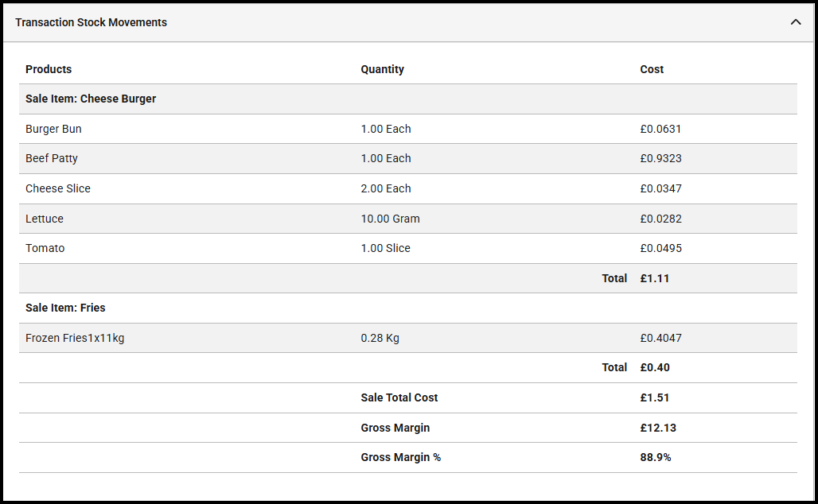Click the Quantity column header
818x504 pixels.
pos(382,69)
